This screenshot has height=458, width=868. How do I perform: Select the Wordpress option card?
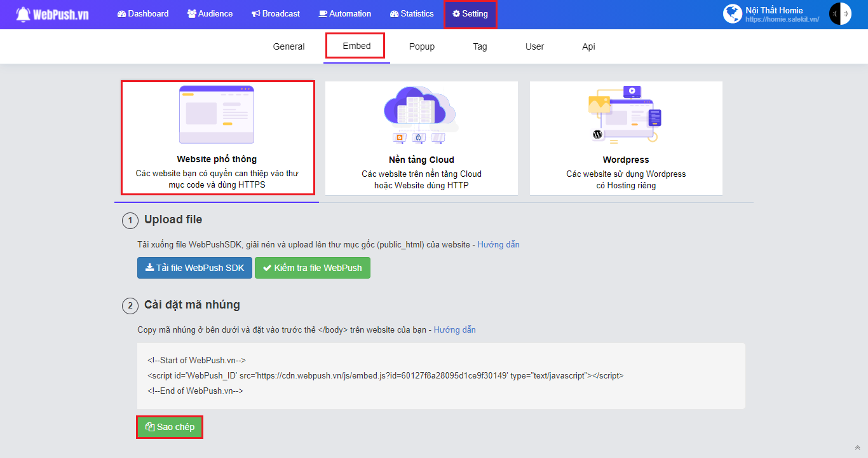click(x=626, y=138)
